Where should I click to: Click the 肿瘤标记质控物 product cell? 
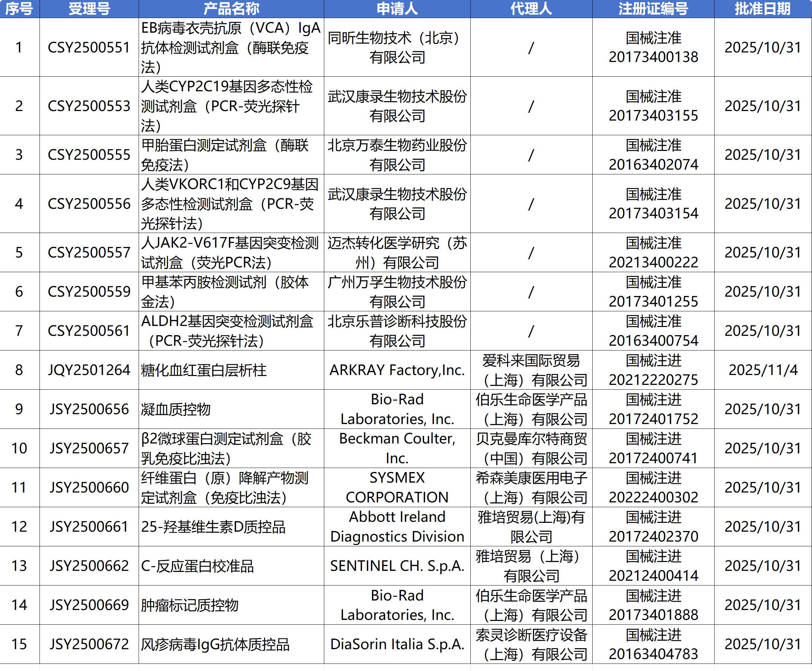click(189, 605)
